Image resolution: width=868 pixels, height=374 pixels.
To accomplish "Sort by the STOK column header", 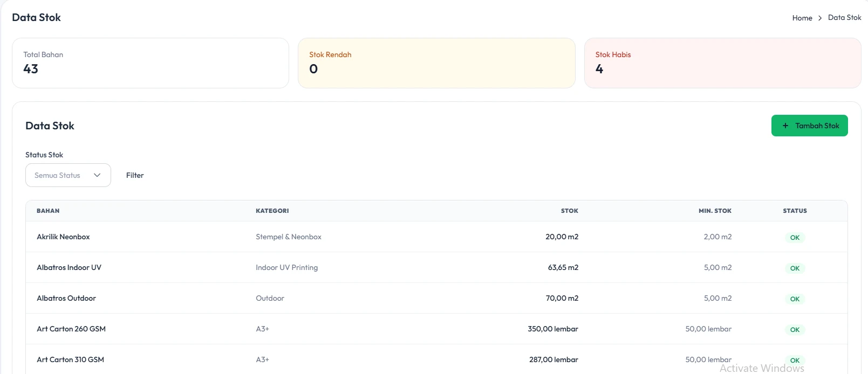I will coord(569,211).
